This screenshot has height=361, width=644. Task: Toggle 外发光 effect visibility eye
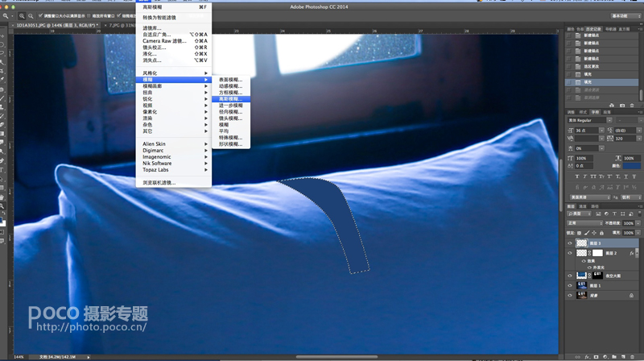[x=590, y=268]
